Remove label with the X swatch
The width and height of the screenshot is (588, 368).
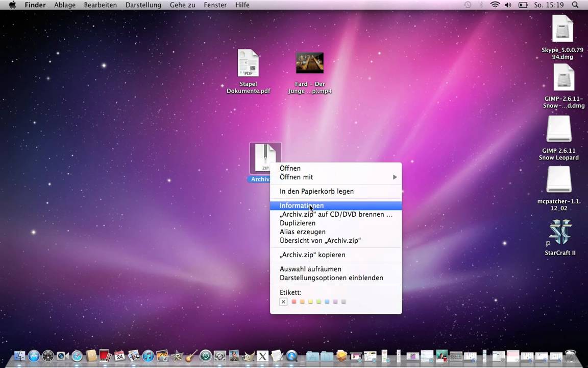(283, 302)
